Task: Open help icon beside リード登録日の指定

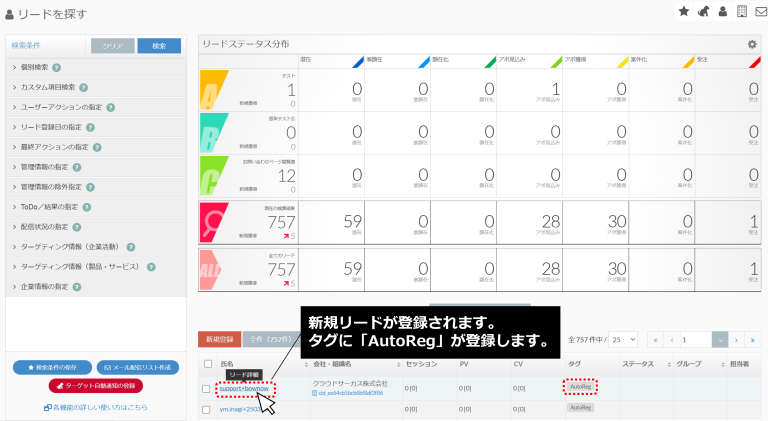Action: tap(90, 127)
